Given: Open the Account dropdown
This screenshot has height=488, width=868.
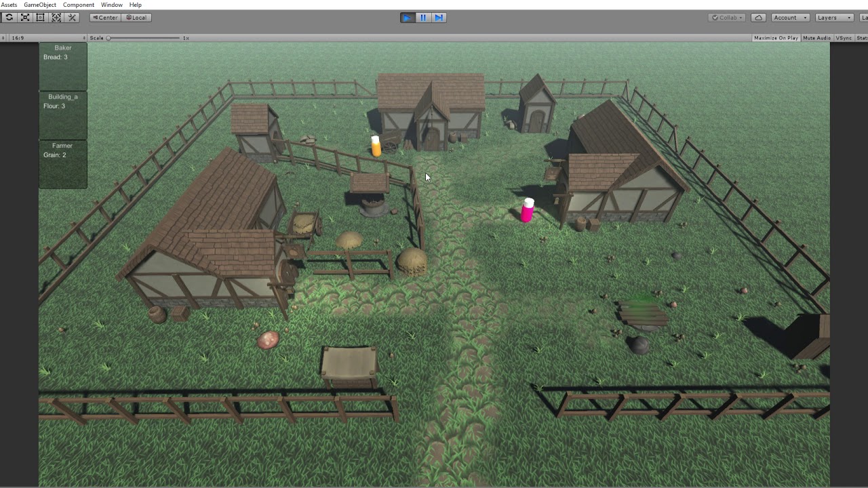Looking at the screenshot, I should pos(790,18).
